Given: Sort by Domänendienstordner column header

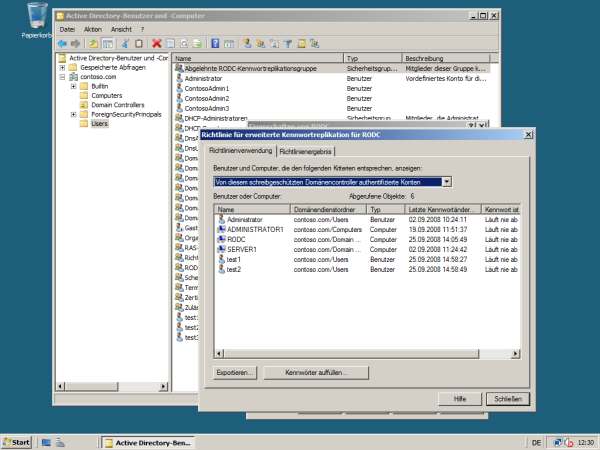Looking at the screenshot, I should pyautogui.click(x=328, y=209).
